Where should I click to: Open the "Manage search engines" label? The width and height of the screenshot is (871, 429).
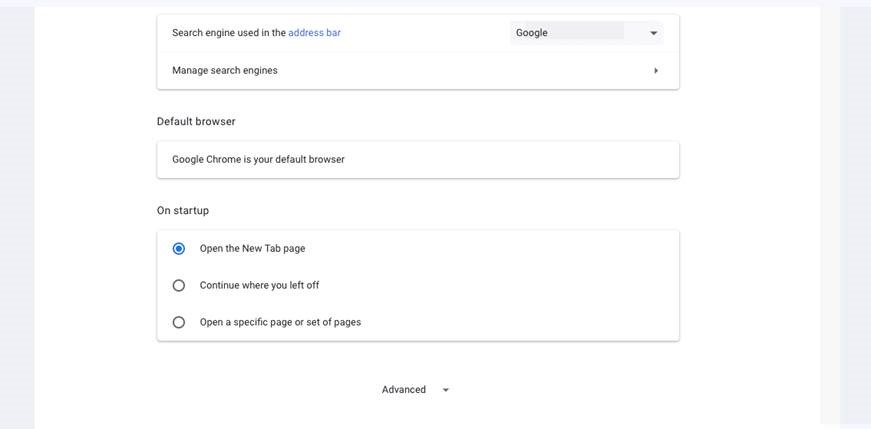coord(225,71)
